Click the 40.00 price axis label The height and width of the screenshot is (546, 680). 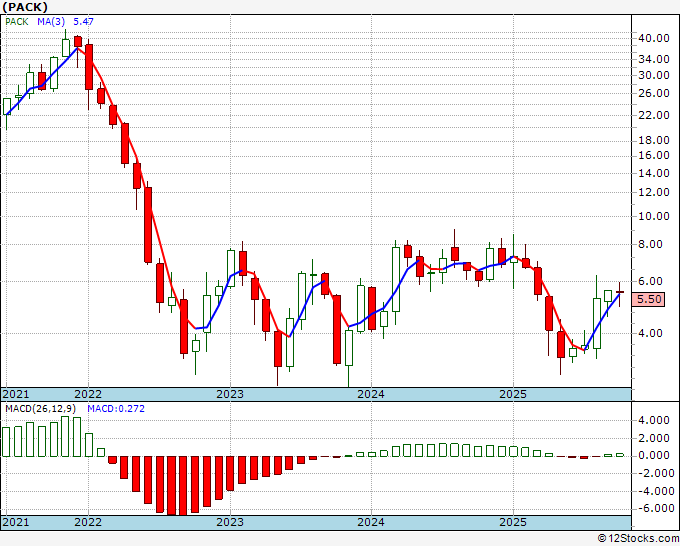654,38
